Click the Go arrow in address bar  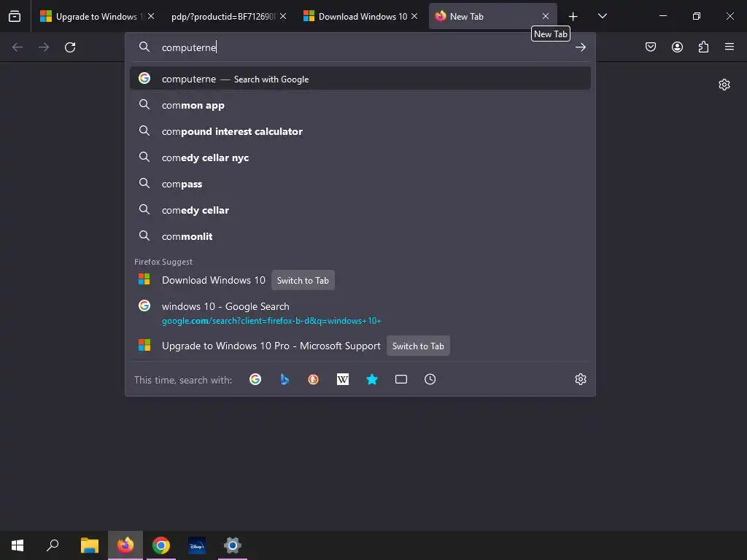pyautogui.click(x=580, y=47)
